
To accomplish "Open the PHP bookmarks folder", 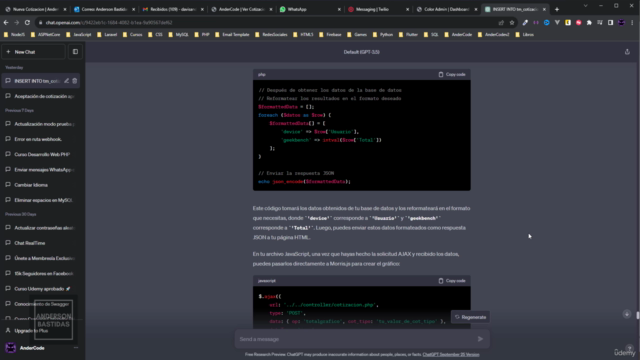I will pos(202,35).
